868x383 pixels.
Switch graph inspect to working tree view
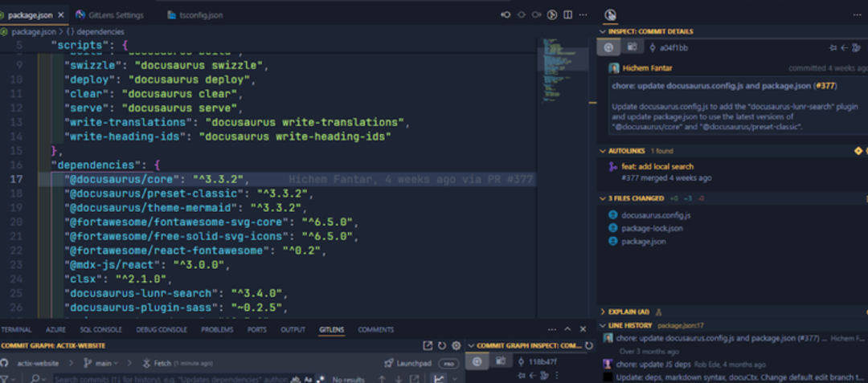(x=501, y=361)
